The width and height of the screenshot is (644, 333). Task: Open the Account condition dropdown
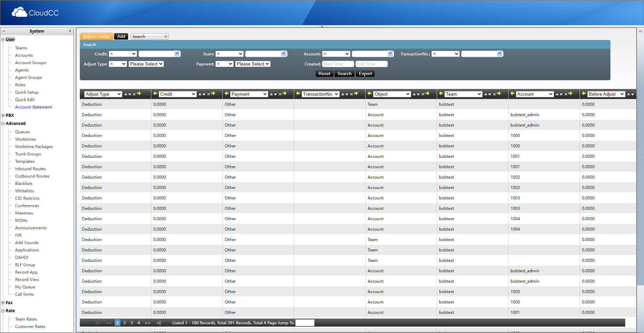point(336,54)
